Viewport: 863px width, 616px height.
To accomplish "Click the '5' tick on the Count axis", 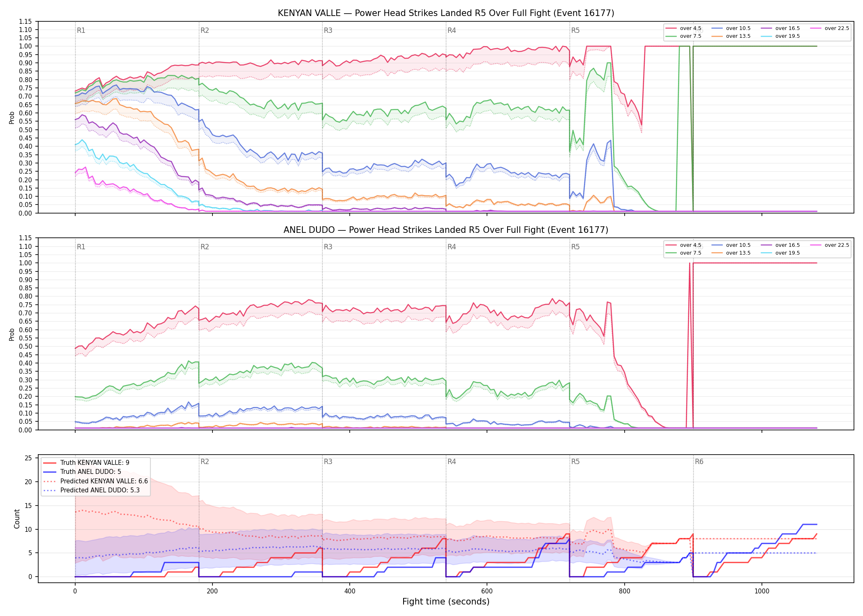I will click(x=30, y=553).
